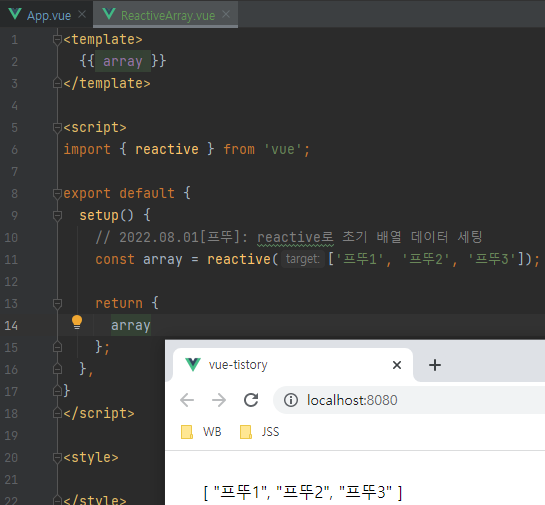Close the ReactiveArray.vue editor tab

[226, 14]
